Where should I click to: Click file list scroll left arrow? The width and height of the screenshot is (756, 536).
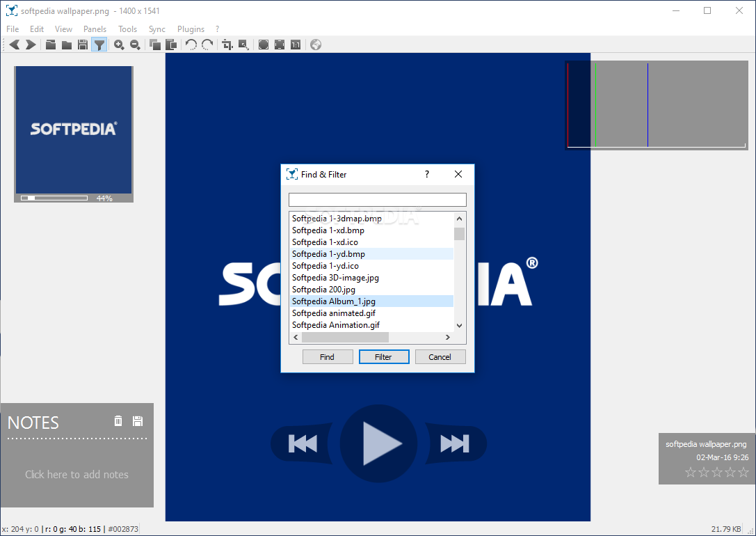point(296,337)
